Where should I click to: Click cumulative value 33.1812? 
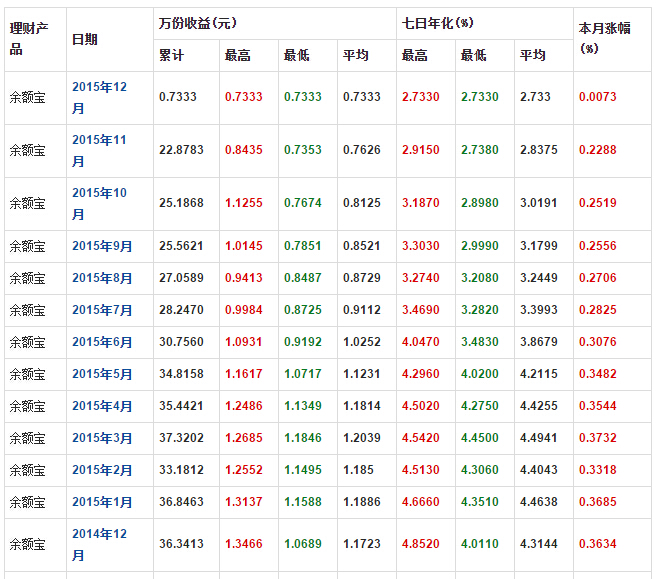pos(181,470)
